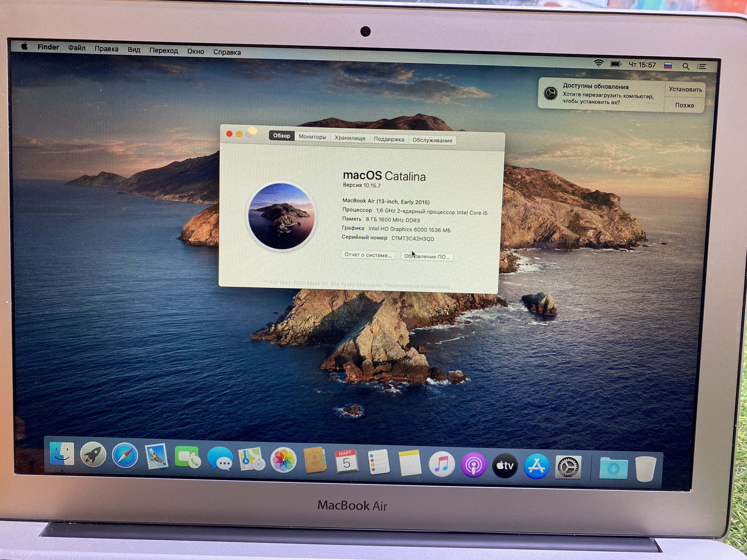Image resolution: width=747 pixels, height=560 pixels.
Task: Open the Wi-Fi status menu
Action: tap(599, 63)
